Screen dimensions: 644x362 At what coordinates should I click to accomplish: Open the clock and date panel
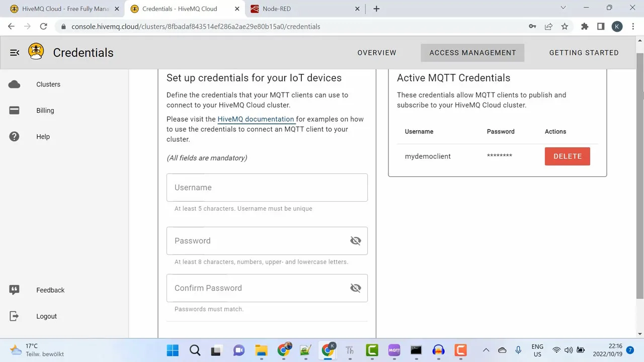coord(608,350)
